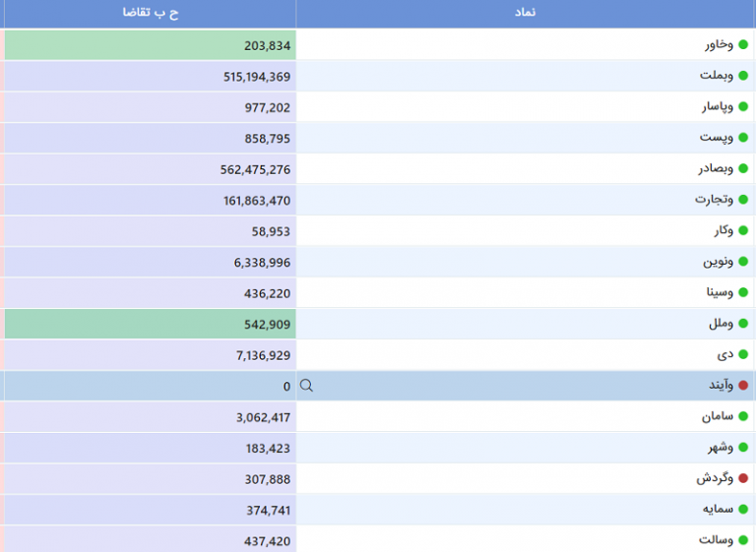Click green status dot beside وکار
Viewport: 756px width, 552px height.
pos(743,230)
